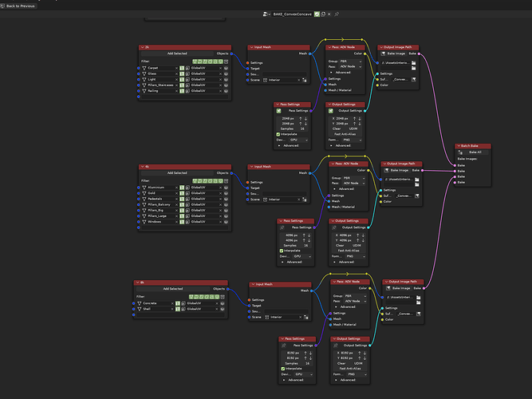The image size is (532, 399).
Task: Open the node tree browse dropdown
Action: (x=266, y=14)
